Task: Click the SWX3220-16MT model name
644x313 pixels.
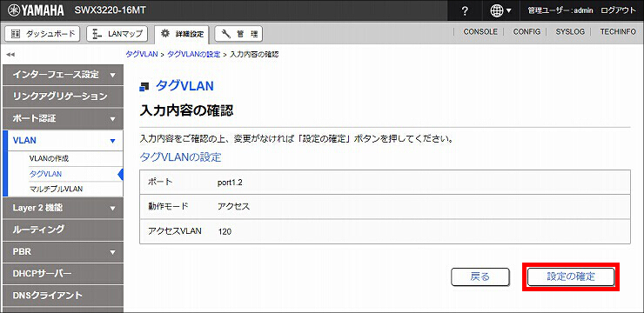Action: click(x=110, y=10)
